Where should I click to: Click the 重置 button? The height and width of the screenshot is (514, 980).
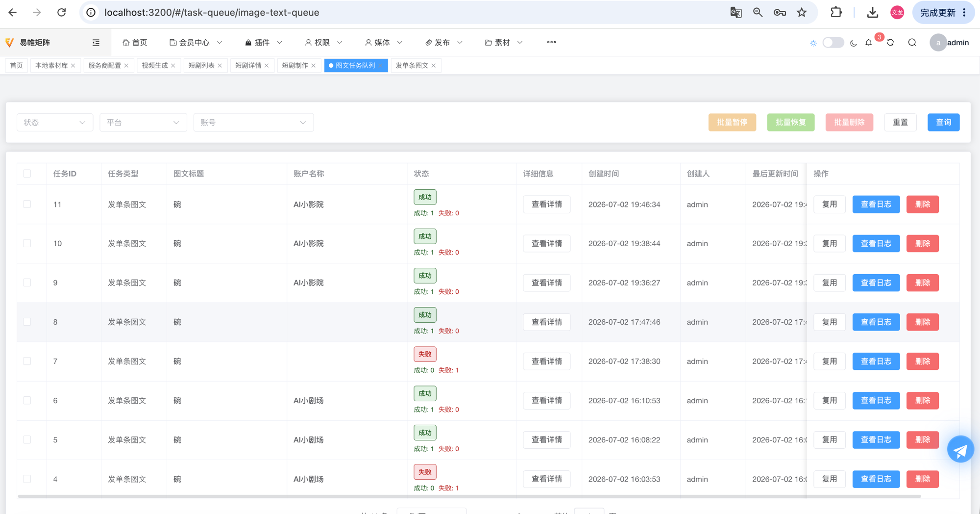pos(900,122)
